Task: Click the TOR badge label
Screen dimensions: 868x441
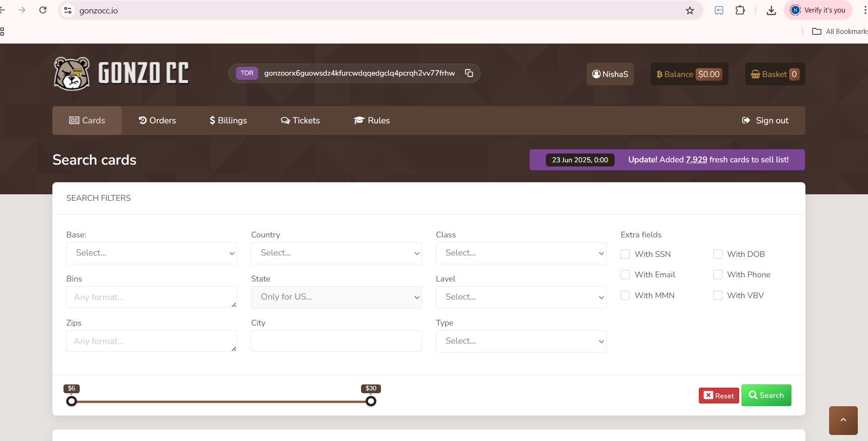Action: pyautogui.click(x=247, y=73)
